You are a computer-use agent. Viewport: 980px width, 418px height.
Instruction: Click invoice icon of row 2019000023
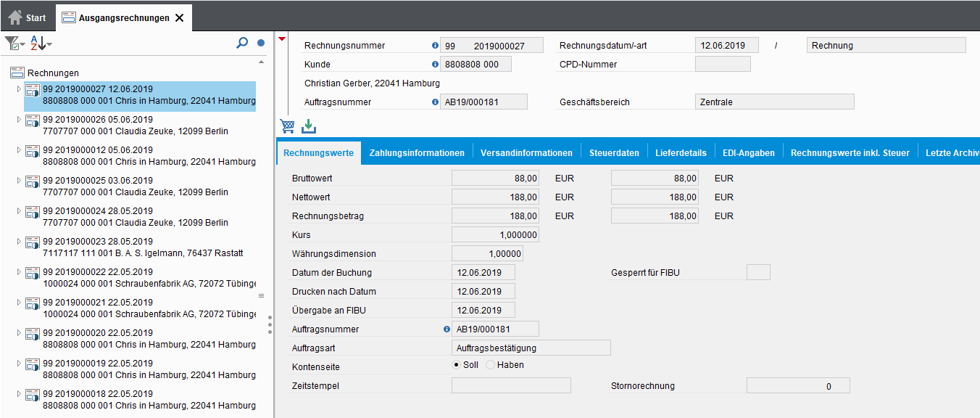tap(33, 242)
